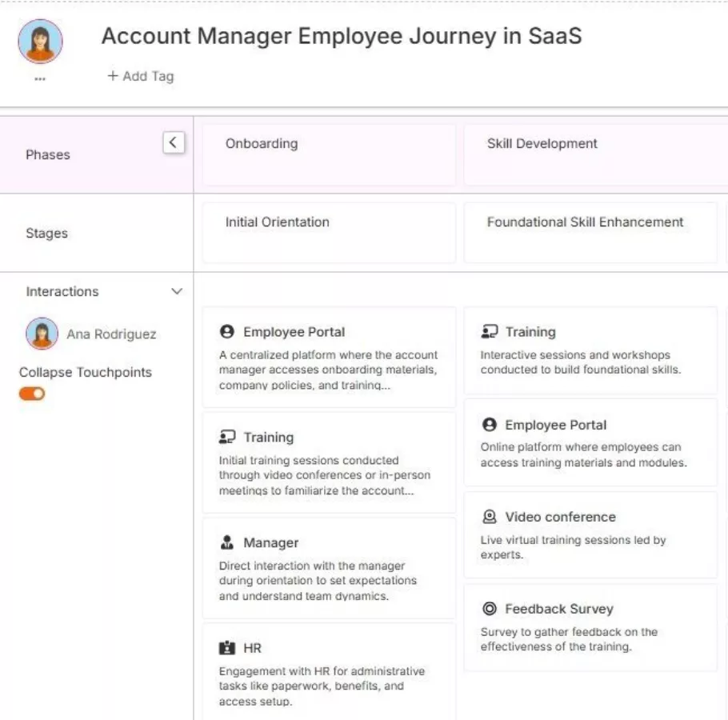Viewport: 728px width, 720px height.
Task: Click the large persona avatar in header
Action: pyautogui.click(x=40, y=42)
